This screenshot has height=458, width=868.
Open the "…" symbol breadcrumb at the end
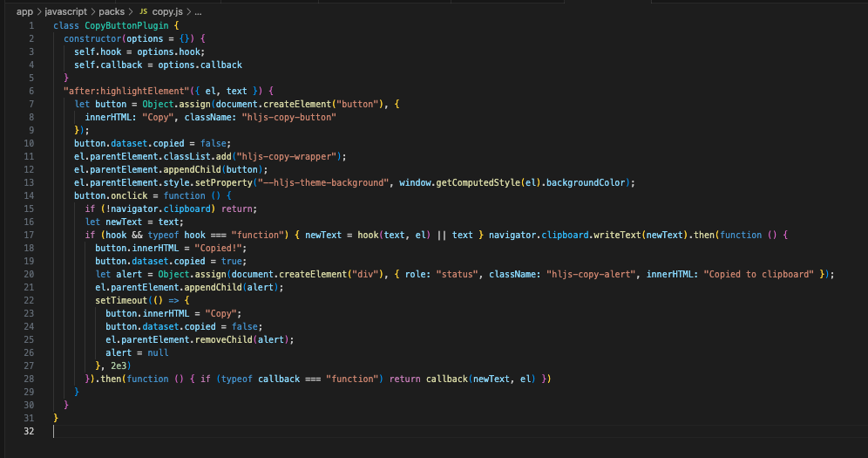point(198,11)
